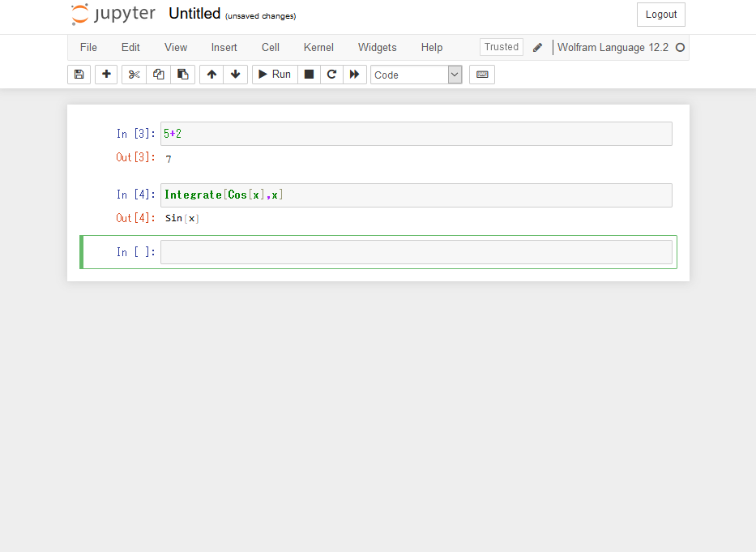Screen dimensions: 756x552
Task: Insert a cell below with plus icon
Action: (106, 75)
